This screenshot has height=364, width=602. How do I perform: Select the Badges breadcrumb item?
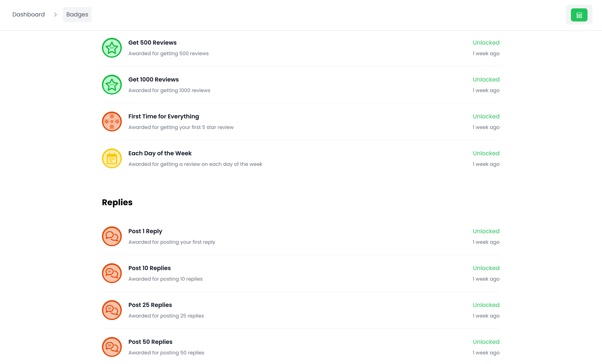(77, 14)
